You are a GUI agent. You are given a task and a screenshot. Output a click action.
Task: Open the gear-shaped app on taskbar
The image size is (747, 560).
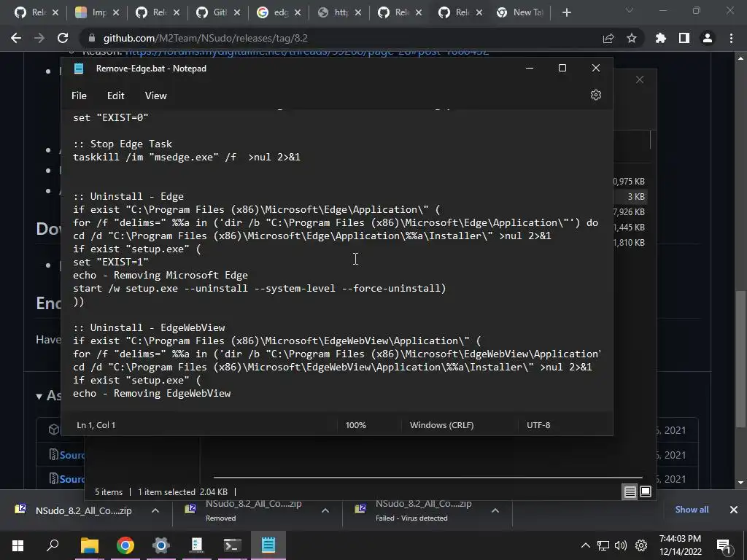[x=161, y=545]
